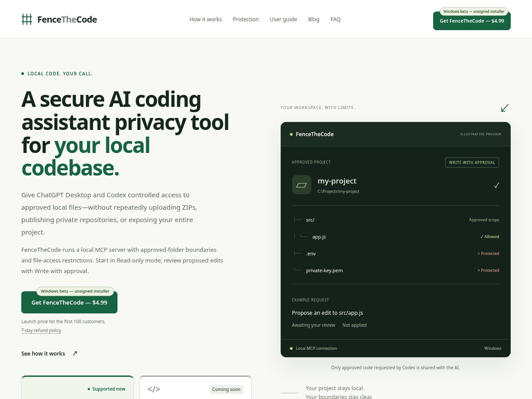Click the Windows label in preview footer
Viewport: 532px width, 399px height.
(x=493, y=348)
